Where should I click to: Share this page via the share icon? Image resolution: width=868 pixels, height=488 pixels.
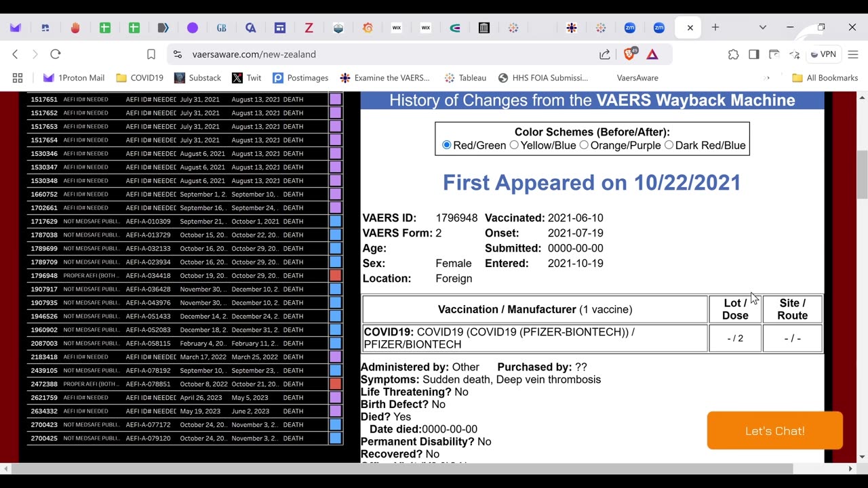point(604,54)
